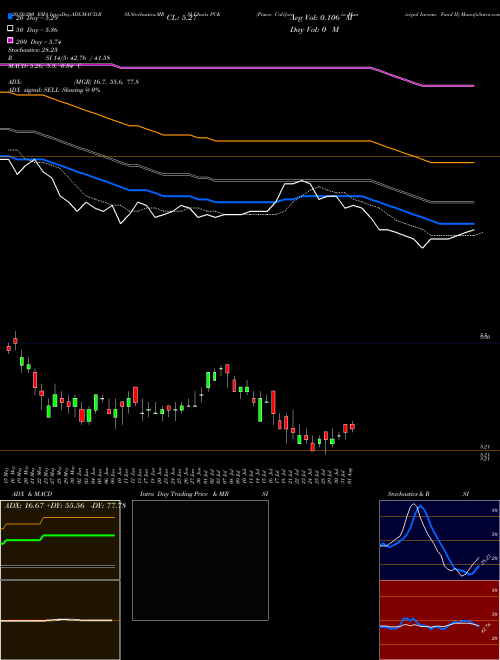This screenshot has width=500, height=660.
Task: Click the blue stochastic curve peak
Action: pyautogui.click(x=422, y=508)
